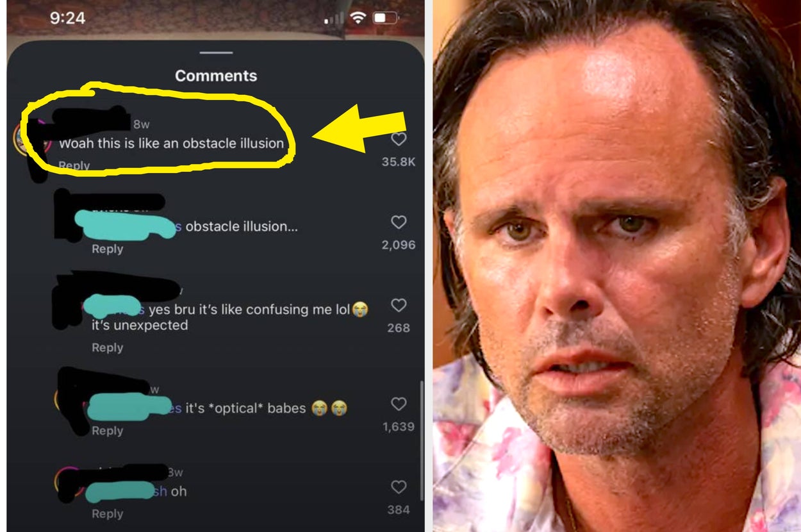This screenshot has width=801, height=532.
Task: Reply to the "it's *optical* babes" comment
Action: coord(107,431)
